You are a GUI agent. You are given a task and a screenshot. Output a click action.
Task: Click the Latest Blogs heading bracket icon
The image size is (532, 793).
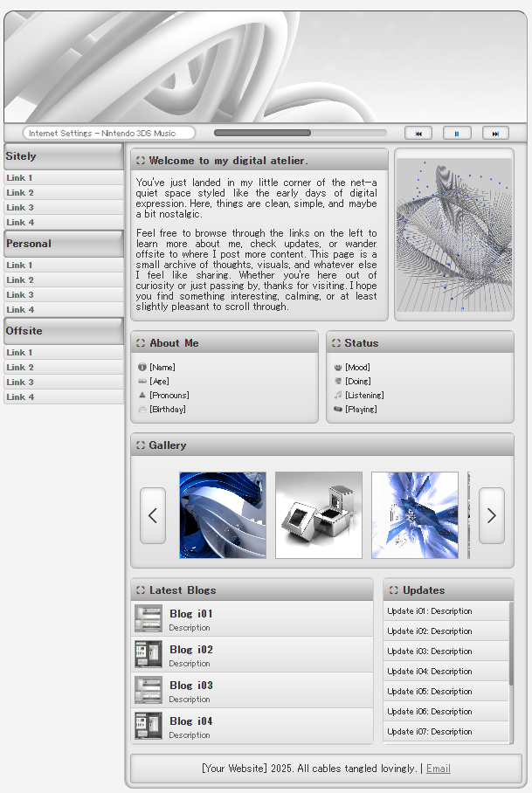(x=141, y=590)
